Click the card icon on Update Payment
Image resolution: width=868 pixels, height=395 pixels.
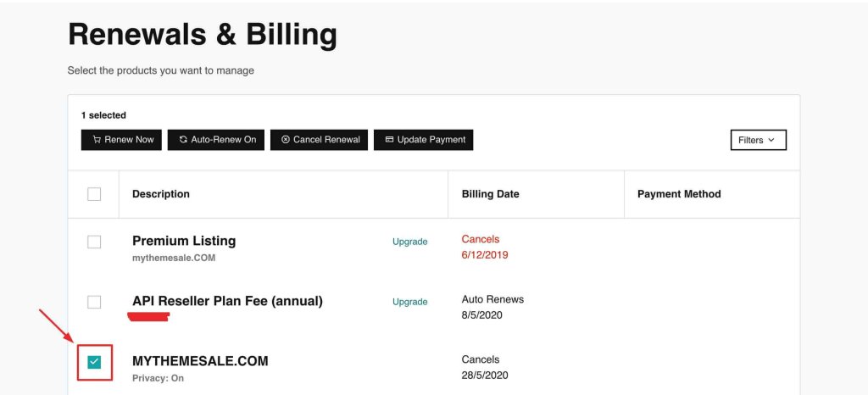tap(389, 140)
